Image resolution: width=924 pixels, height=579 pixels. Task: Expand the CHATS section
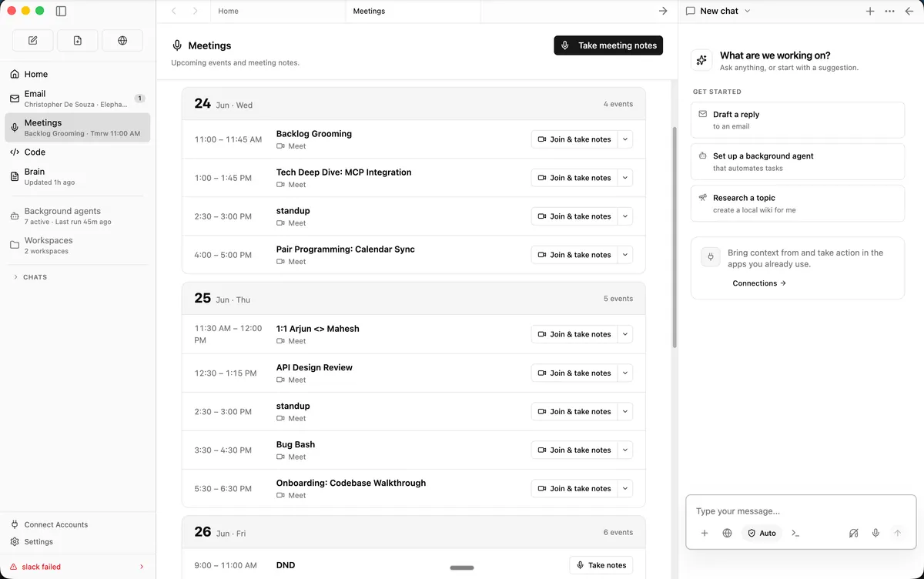pyautogui.click(x=31, y=277)
